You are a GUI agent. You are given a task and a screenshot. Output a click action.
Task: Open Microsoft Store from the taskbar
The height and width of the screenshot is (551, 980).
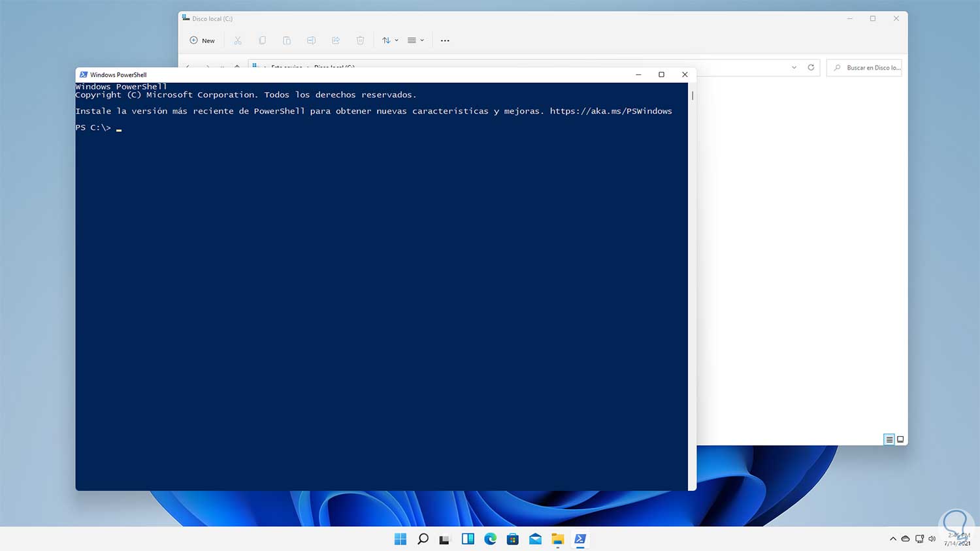[513, 539]
